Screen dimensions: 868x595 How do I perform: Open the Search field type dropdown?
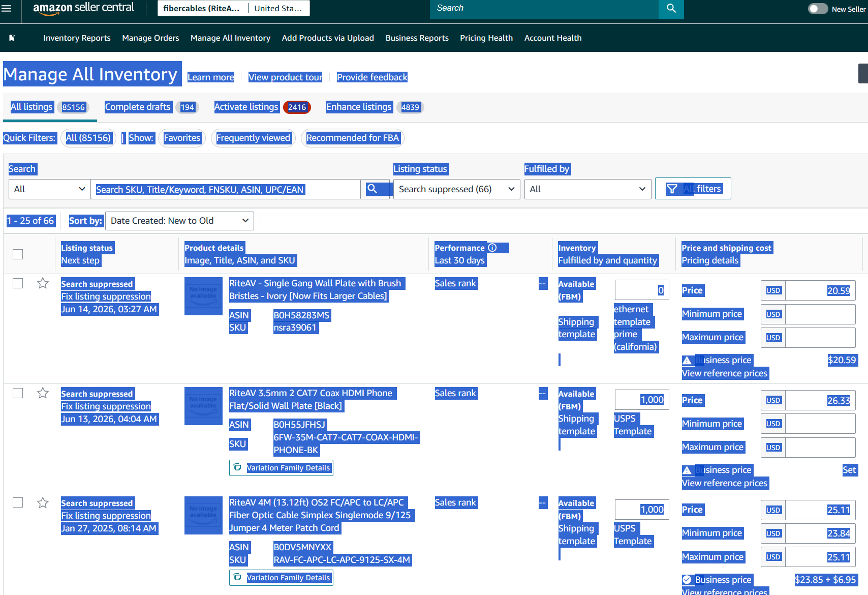tap(50, 189)
